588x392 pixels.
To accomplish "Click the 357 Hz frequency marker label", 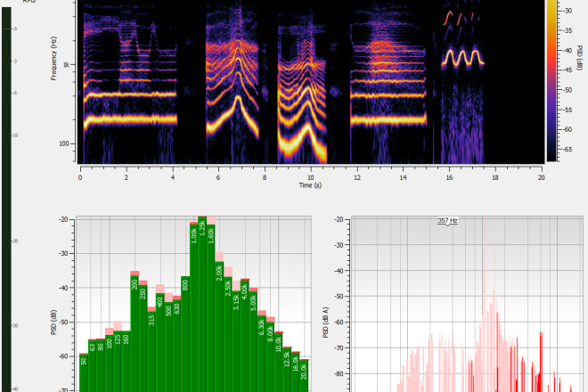I will coord(447,219).
